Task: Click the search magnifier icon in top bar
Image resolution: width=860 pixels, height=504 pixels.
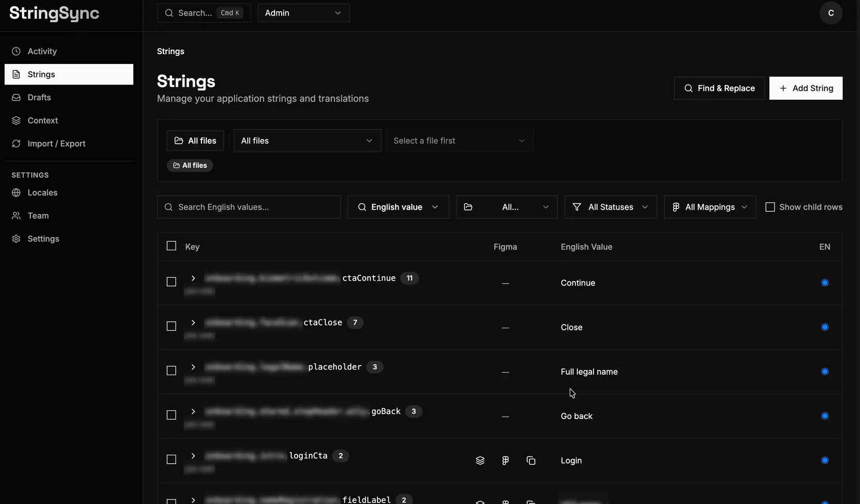Action: coord(169,13)
